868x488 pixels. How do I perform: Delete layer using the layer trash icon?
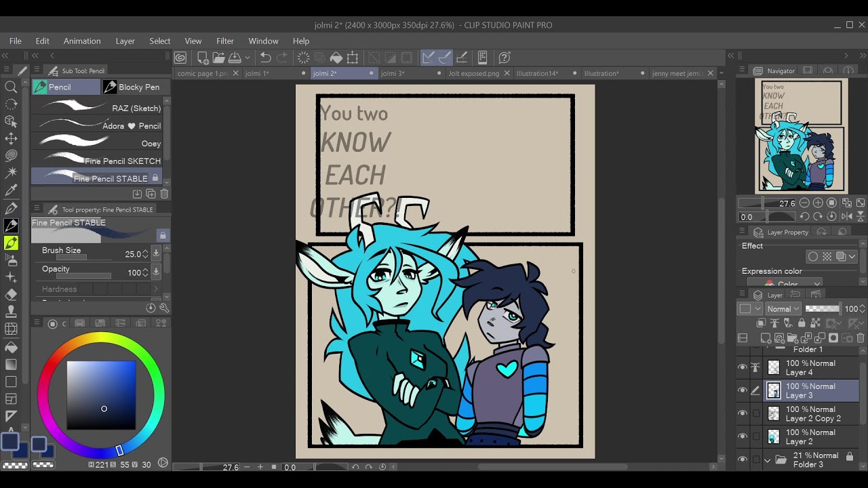[x=861, y=338]
